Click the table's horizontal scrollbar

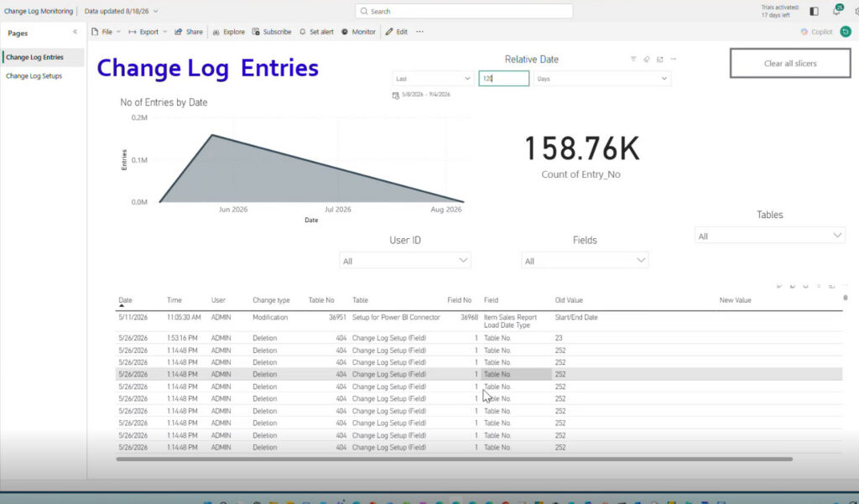[x=454, y=459]
